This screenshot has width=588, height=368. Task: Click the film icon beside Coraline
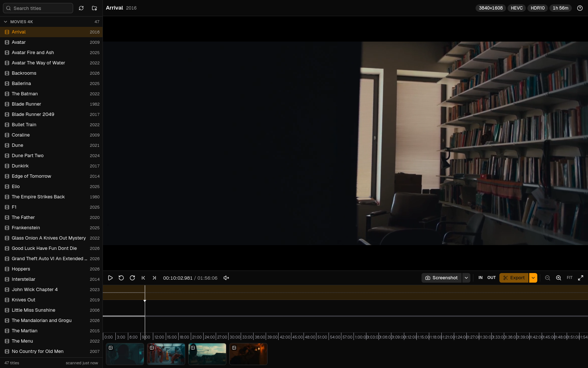(7, 135)
